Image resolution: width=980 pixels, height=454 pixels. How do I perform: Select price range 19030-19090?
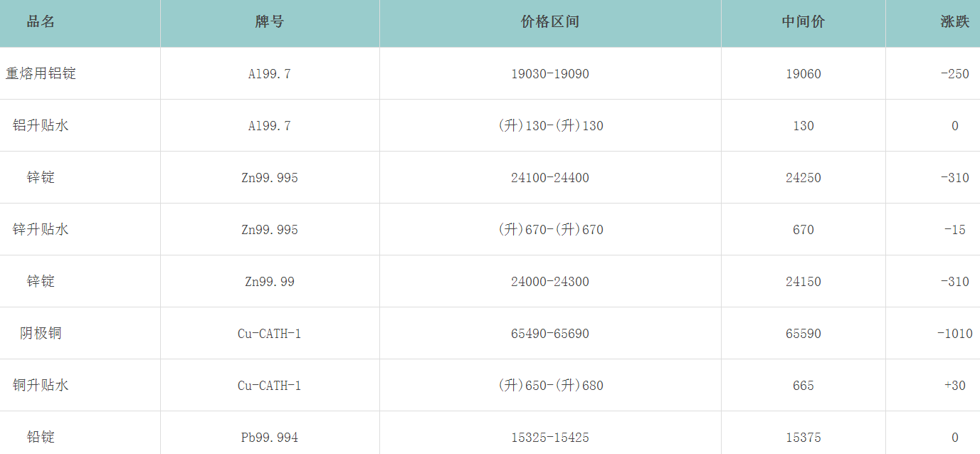click(549, 74)
